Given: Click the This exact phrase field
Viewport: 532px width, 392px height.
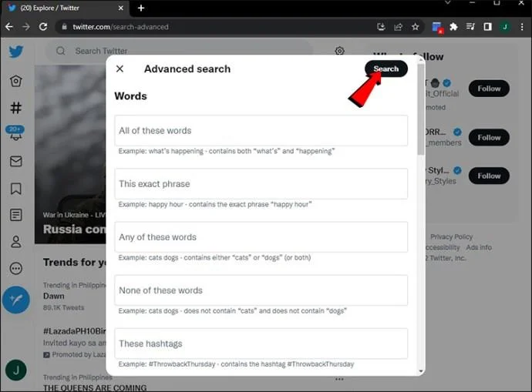Looking at the screenshot, I should pos(261,183).
